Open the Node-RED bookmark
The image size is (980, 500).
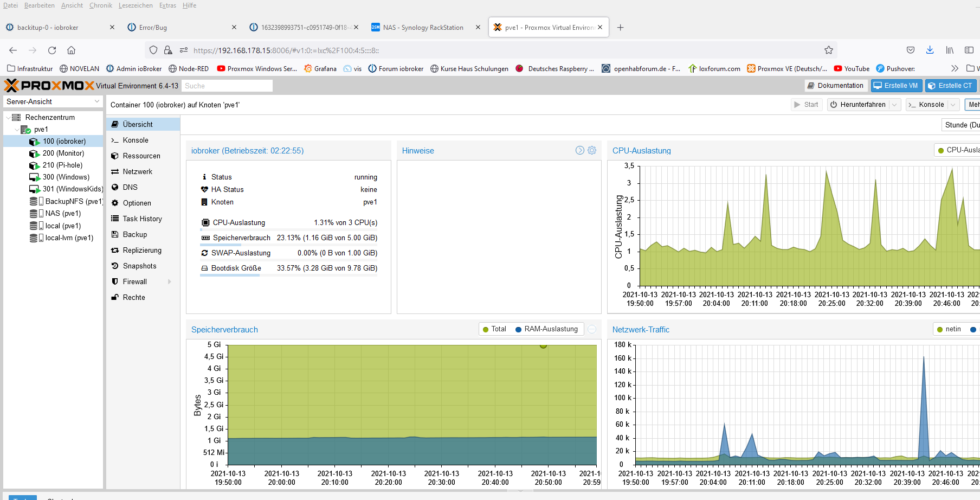(189, 69)
